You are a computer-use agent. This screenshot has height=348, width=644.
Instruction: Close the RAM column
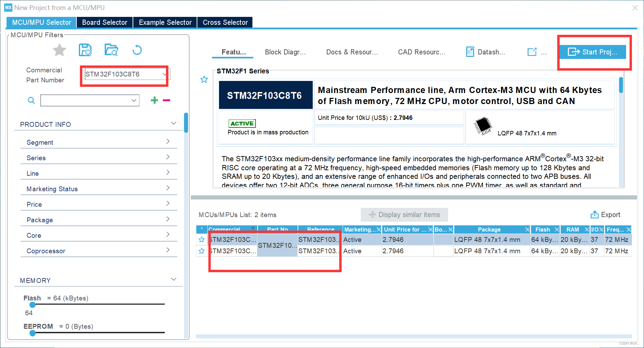tap(587, 229)
